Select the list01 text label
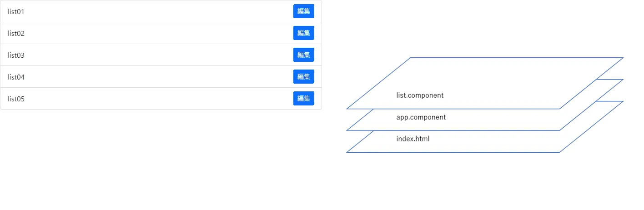This screenshot has width=644, height=210. pyautogui.click(x=16, y=12)
